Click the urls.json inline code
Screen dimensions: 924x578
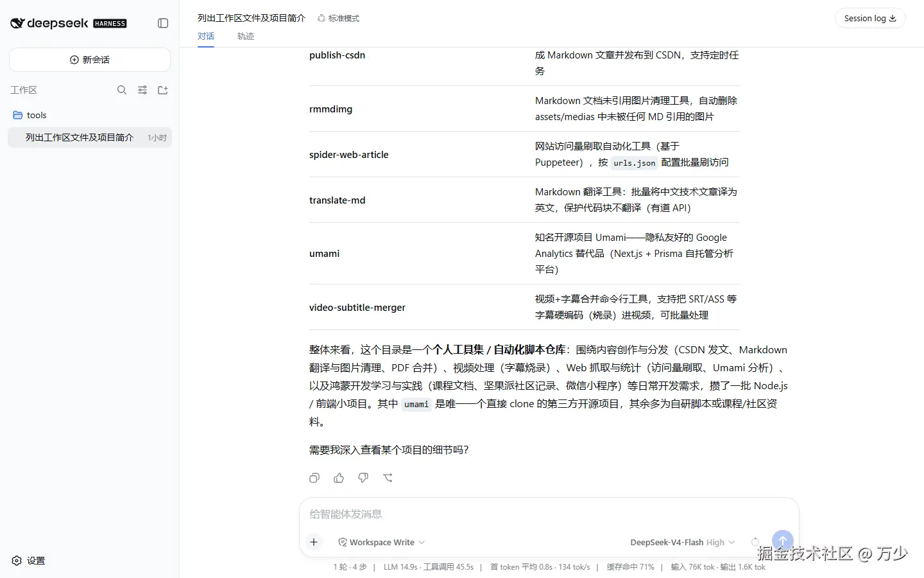point(635,162)
